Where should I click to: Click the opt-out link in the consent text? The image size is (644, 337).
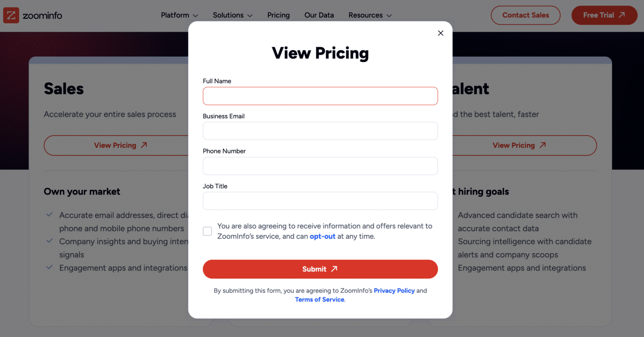pos(322,236)
